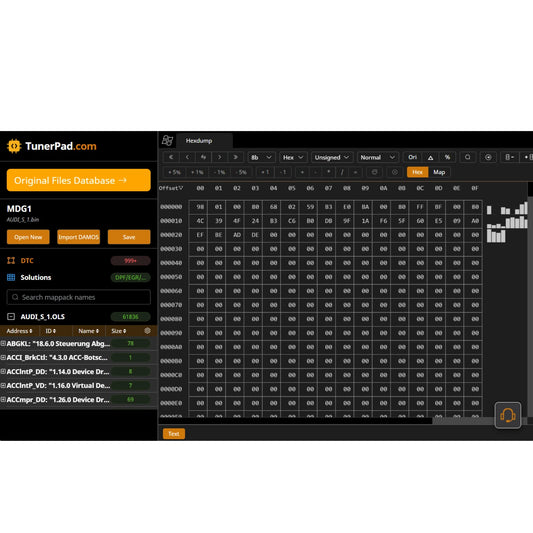Select the Hexdump tab

[x=204, y=141]
